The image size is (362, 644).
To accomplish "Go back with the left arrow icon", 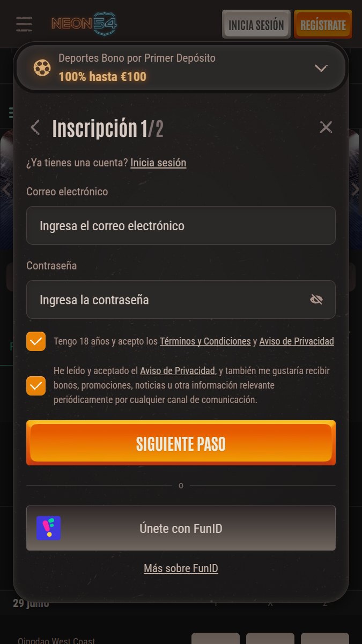I will [35, 128].
